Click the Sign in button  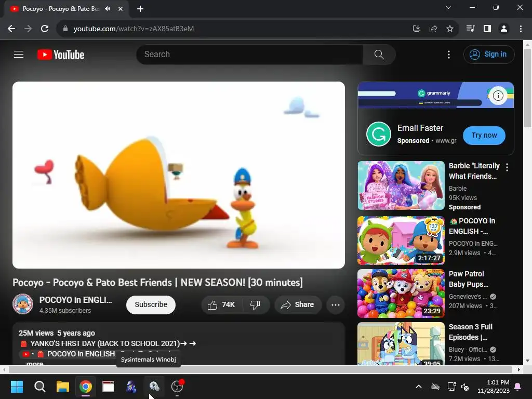(489, 54)
